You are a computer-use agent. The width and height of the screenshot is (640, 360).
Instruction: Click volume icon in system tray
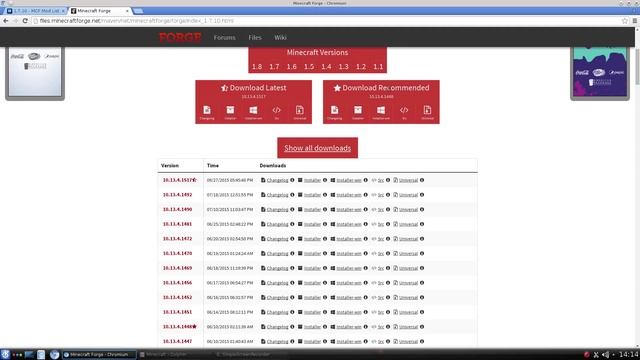pos(605,355)
